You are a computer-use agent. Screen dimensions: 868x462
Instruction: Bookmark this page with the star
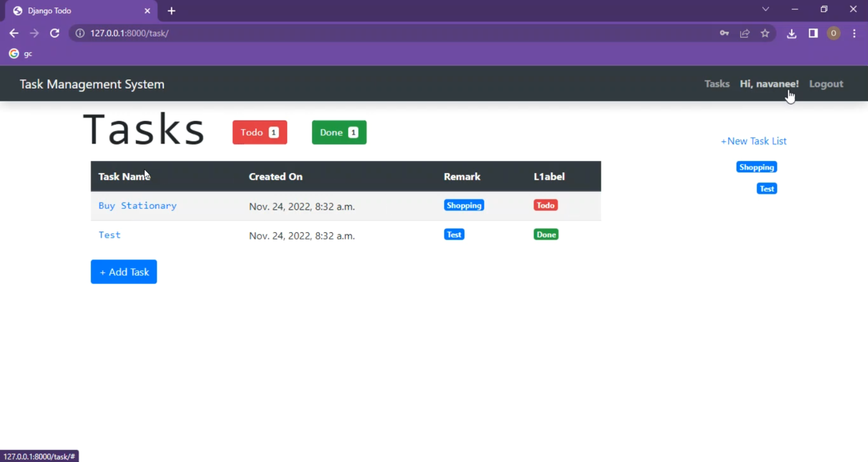click(x=765, y=33)
